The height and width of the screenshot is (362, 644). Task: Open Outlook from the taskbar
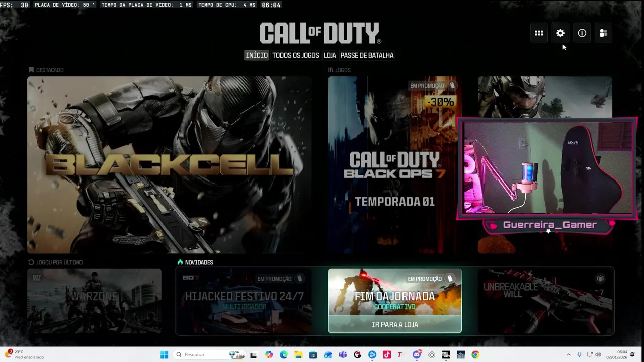328,355
